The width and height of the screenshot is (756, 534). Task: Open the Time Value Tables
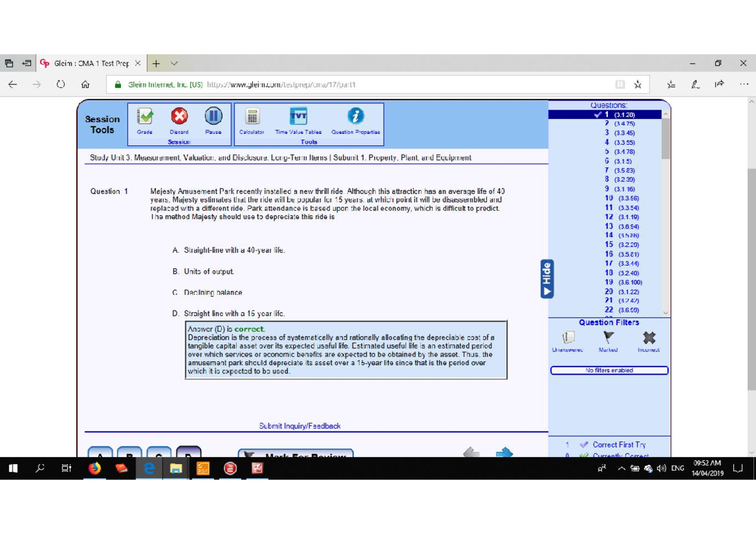tap(298, 117)
